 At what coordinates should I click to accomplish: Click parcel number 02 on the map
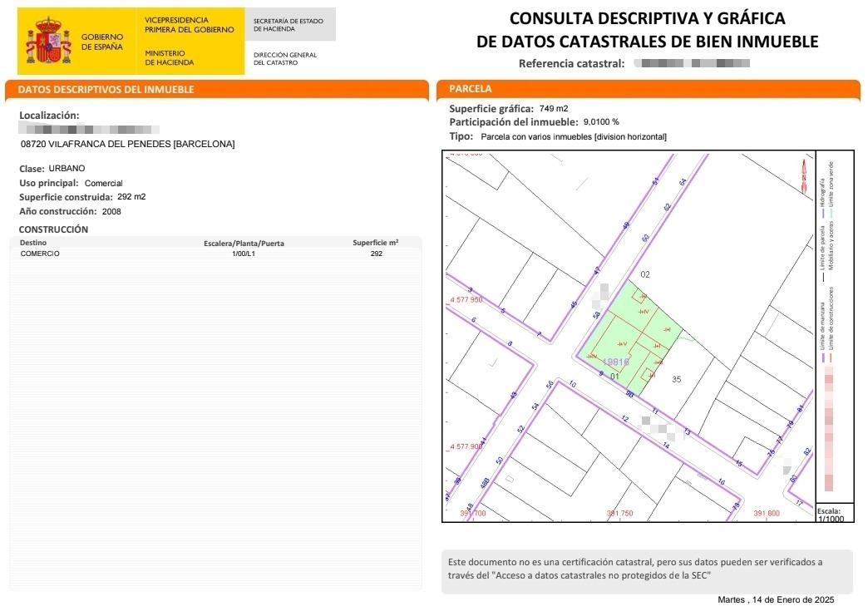[644, 273]
